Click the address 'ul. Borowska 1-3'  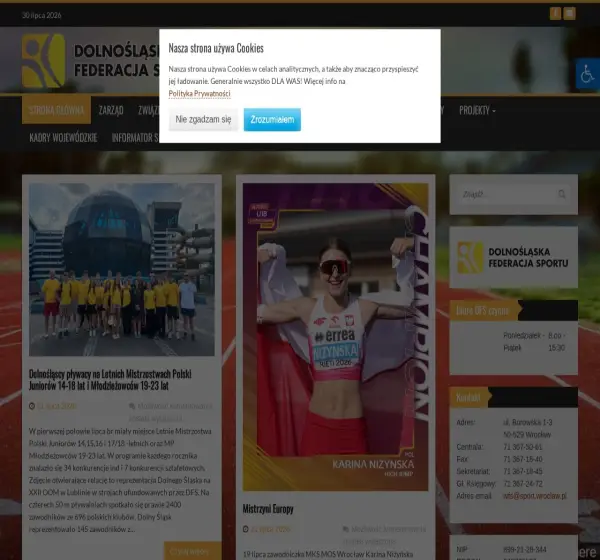[528, 422]
